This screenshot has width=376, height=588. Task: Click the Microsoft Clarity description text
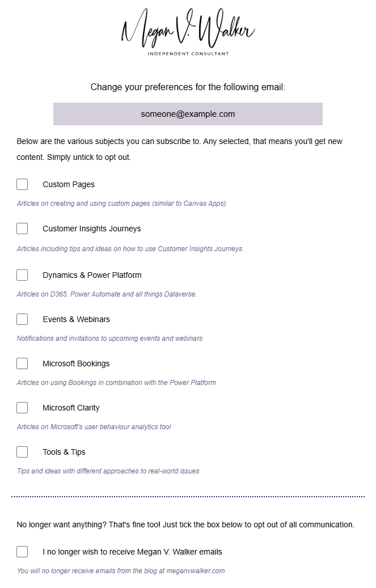pos(94,427)
